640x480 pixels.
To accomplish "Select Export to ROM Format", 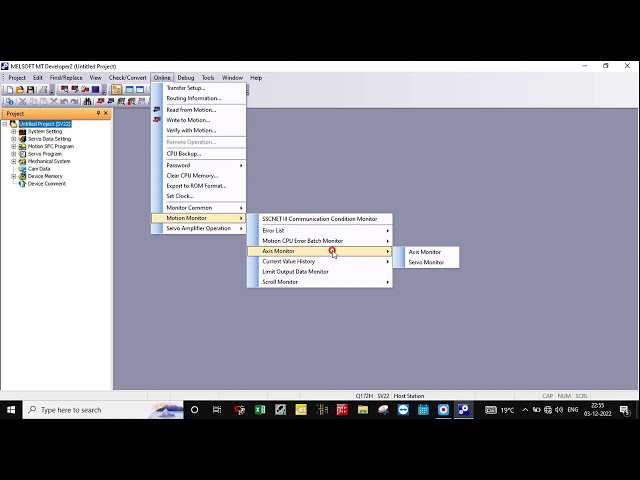I will click(198, 186).
